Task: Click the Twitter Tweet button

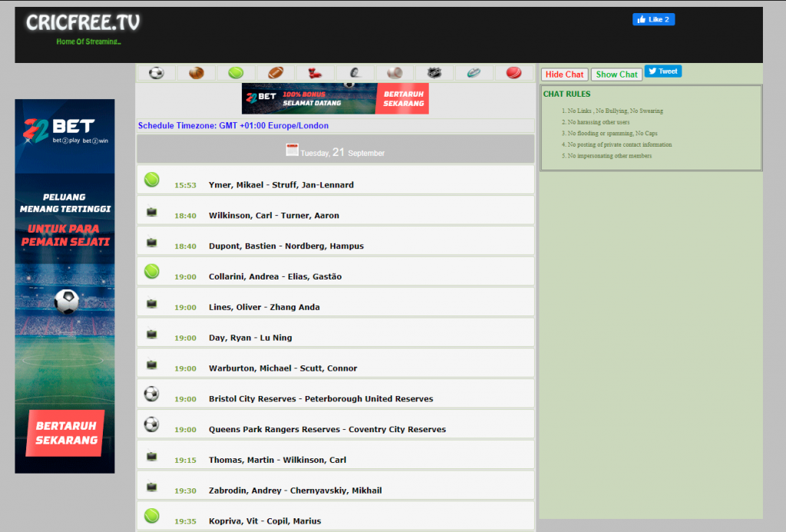Action: tap(662, 71)
